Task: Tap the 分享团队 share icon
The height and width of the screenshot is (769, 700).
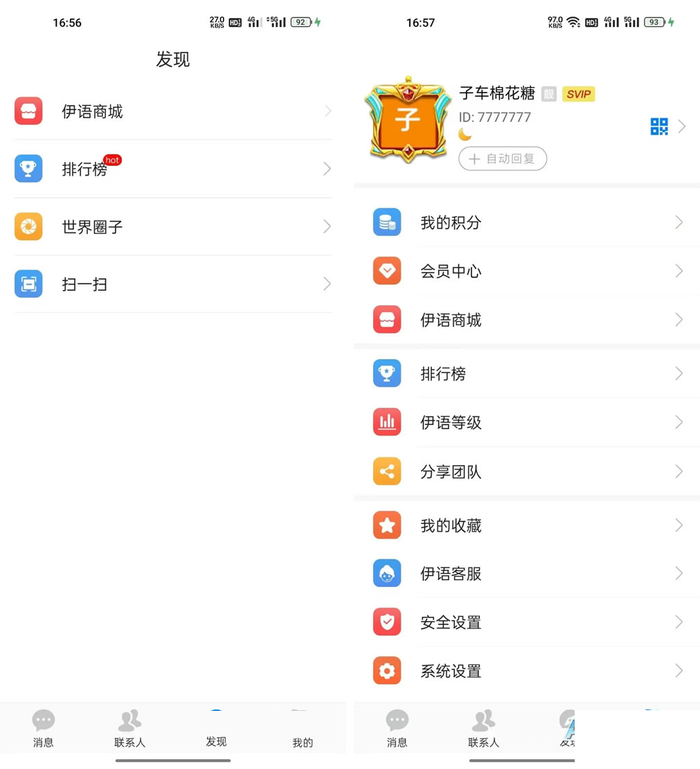Action: tap(387, 471)
